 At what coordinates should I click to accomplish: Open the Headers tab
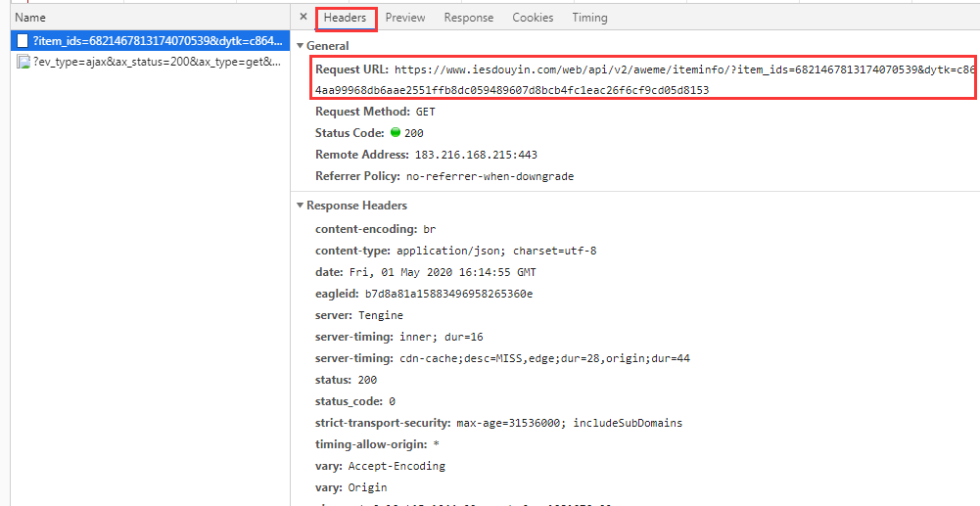click(x=345, y=18)
